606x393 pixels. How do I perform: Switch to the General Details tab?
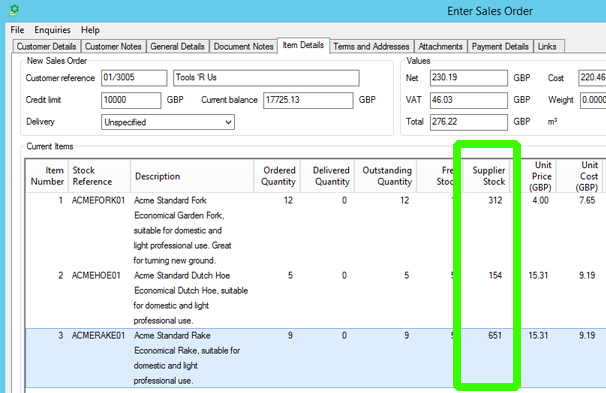177,46
